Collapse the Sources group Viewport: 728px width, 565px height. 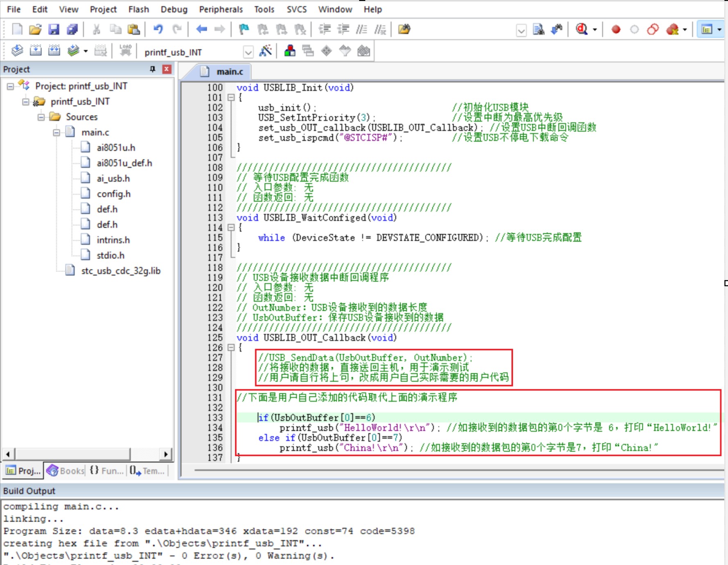tap(41, 117)
